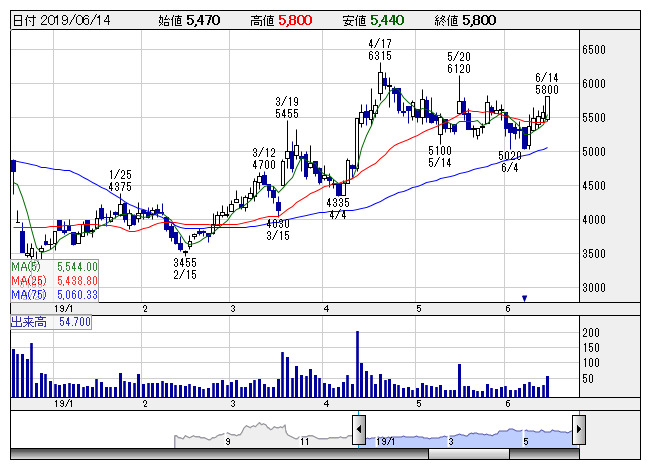Click the 5/20 6120 peak annotation
Viewport: 652px width, 469px height.
click(459, 62)
